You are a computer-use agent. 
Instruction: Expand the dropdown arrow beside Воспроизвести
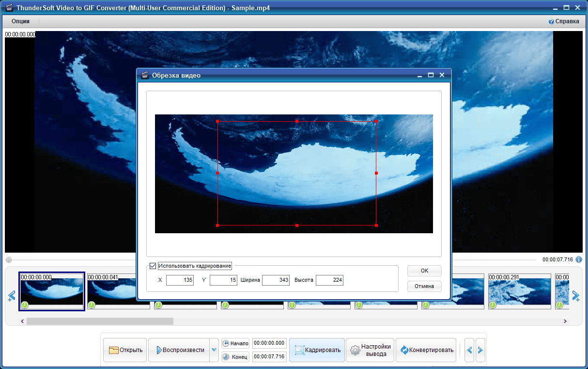pyautogui.click(x=214, y=350)
